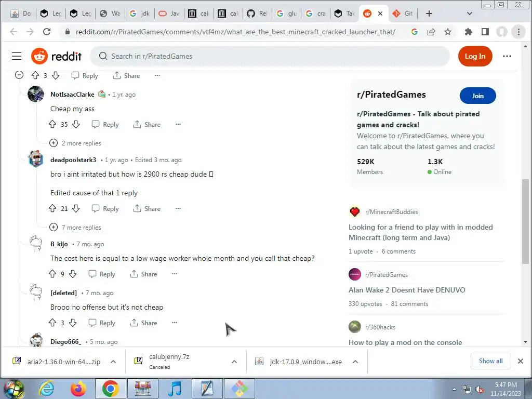Viewport: 532px width, 399px height.
Task: Open the r/360hacks community link
Action: 380,327
